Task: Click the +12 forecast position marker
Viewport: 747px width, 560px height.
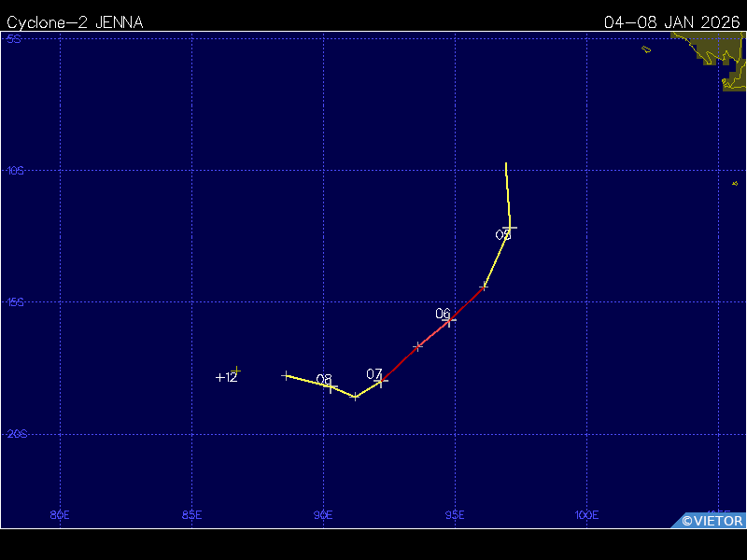Action: coord(237,371)
